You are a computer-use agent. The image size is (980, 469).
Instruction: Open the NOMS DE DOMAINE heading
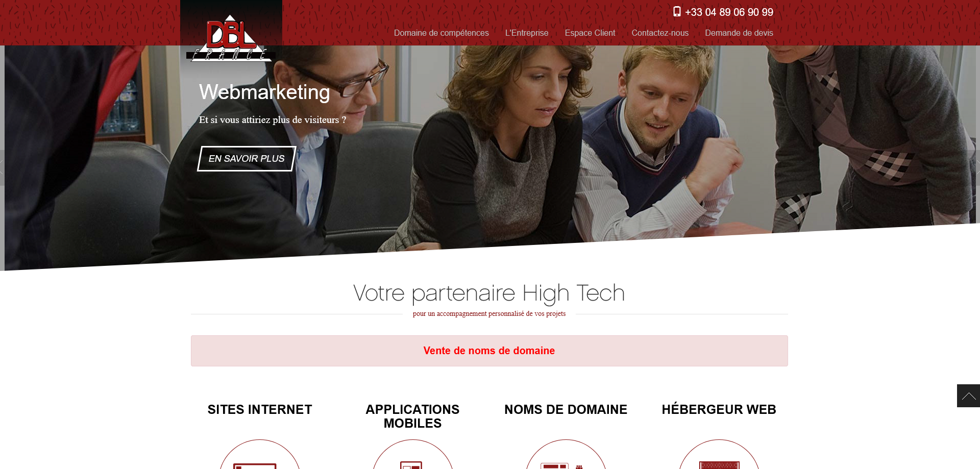pos(566,409)
